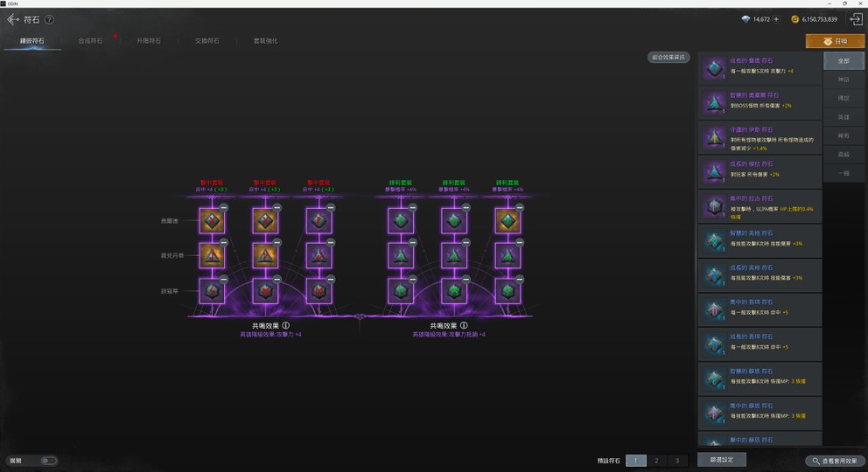Click the plus icon next to diamonds
Viewport: 868px width, 472px height.
click(776, 19)
